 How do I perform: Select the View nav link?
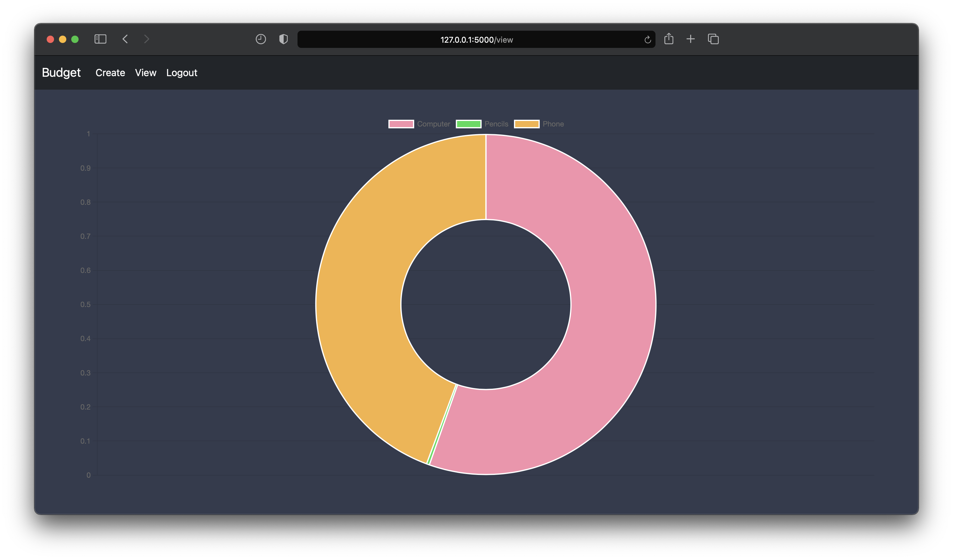pos(146,72)
